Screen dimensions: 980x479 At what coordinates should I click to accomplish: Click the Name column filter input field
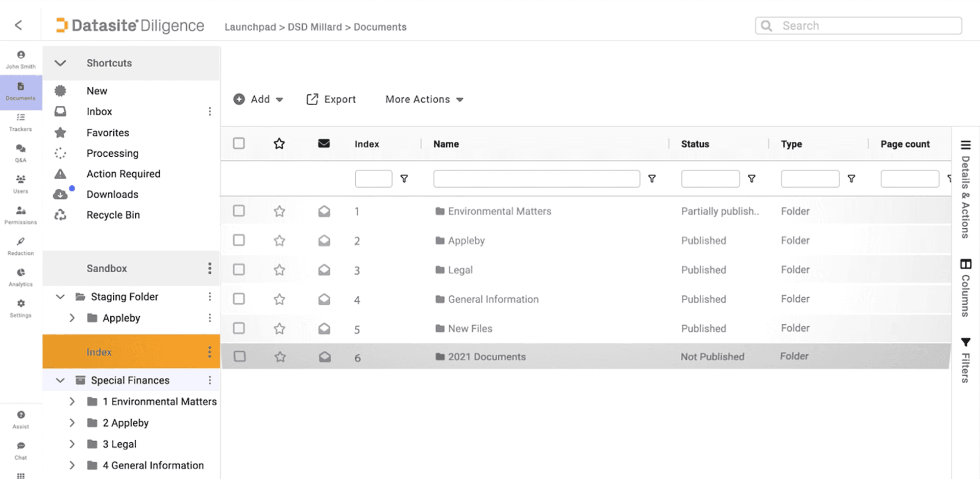536,179
